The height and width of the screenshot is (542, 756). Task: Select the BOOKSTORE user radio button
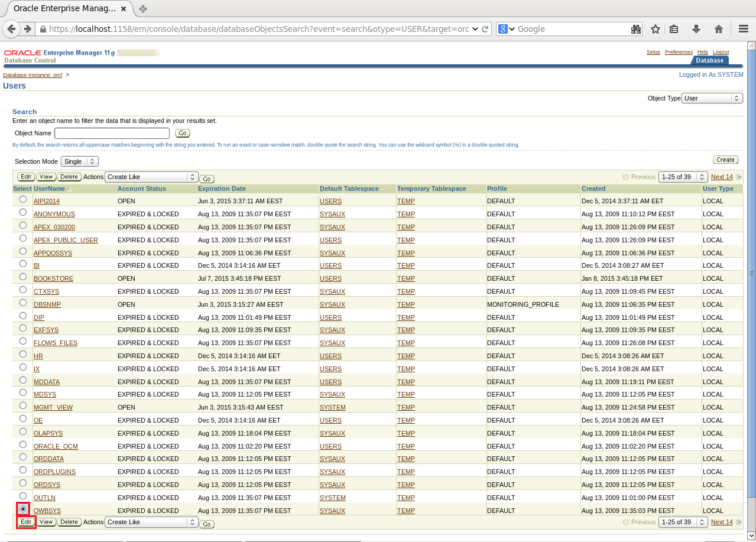(x=23, y=277)
